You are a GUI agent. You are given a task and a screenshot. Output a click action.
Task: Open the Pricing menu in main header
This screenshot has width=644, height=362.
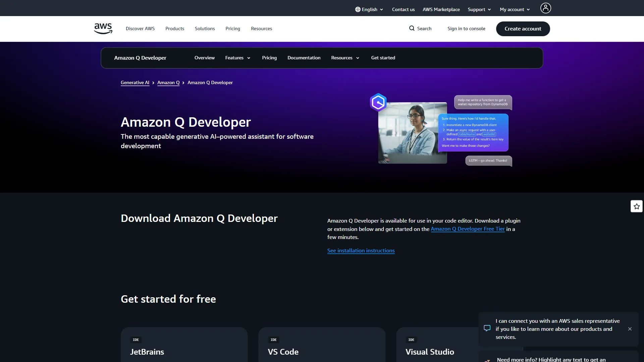pos(233,28)
